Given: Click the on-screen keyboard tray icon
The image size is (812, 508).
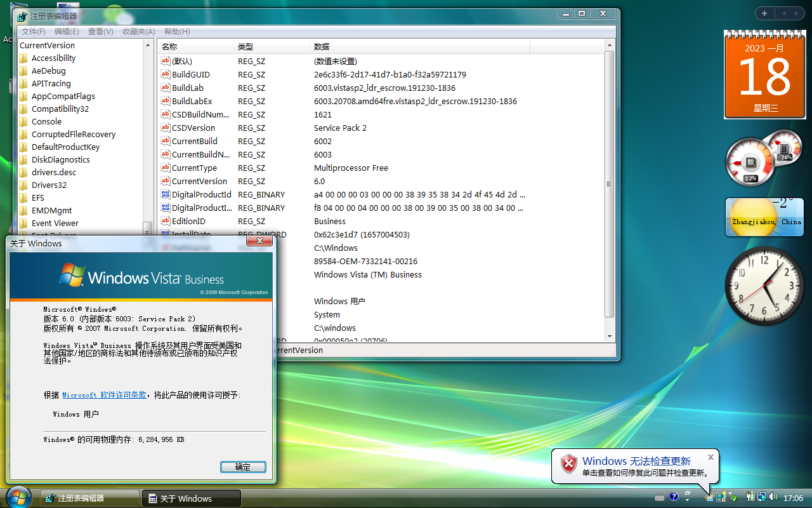Looking at the screenshot, I should pyautogui.click(x=660, y=497).
